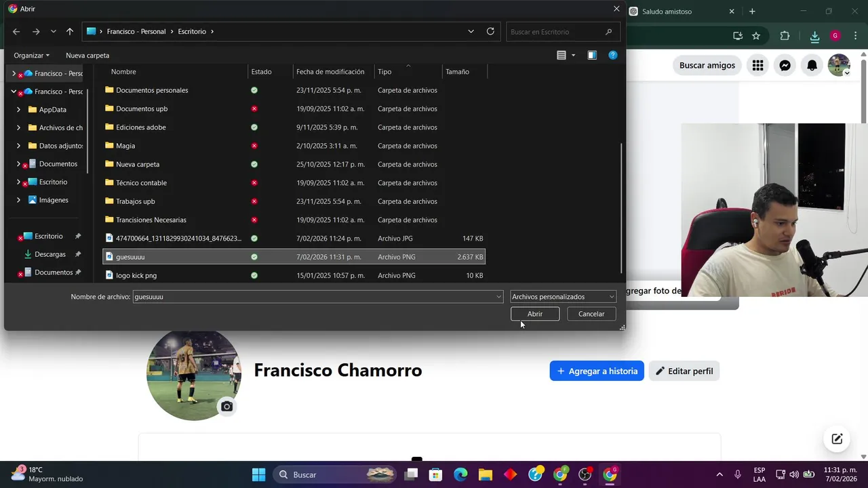Open Facebook notifications bell

[812, 65]
